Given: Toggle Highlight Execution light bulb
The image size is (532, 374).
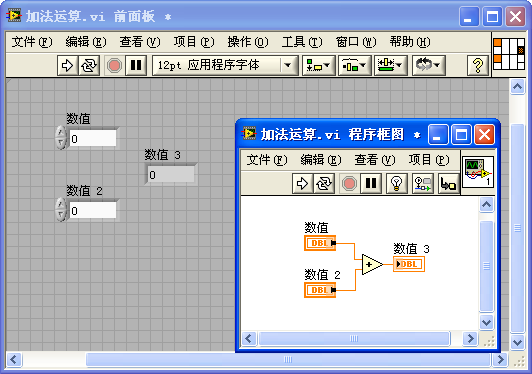Looking at the screenshot, I should (x=396, y=184).
